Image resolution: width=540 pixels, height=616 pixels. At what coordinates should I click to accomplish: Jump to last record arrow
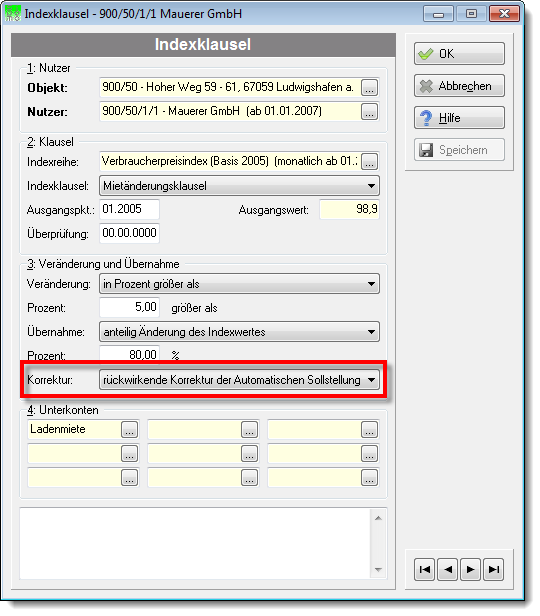click(494, 569)
